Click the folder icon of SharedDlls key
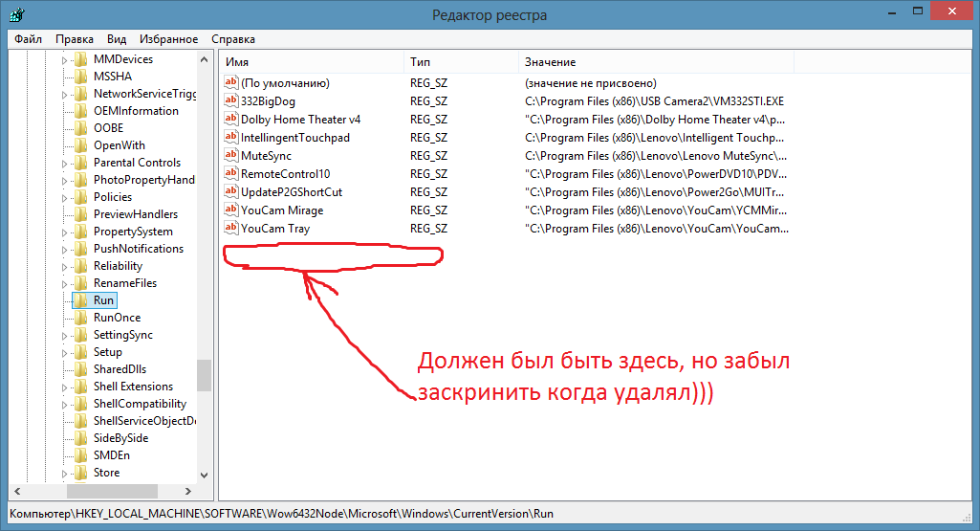This screenshot has width=980, height=531. [81, 369]
